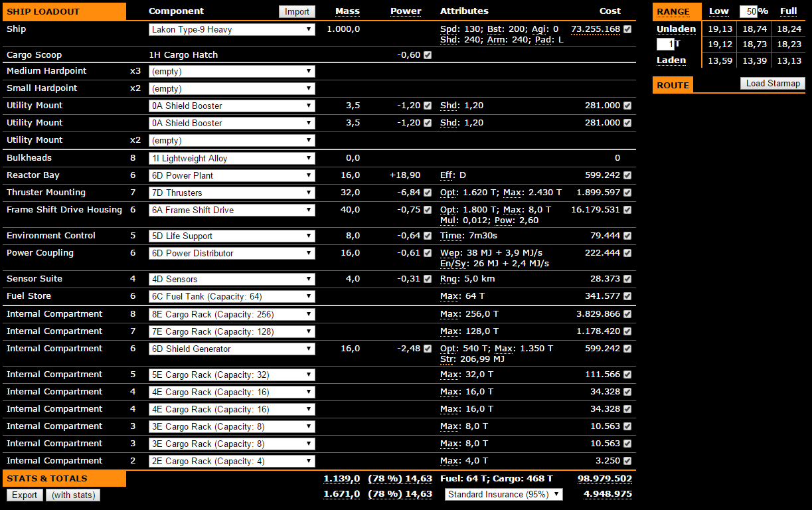Click the Environment Control row label

pos(51,236)
